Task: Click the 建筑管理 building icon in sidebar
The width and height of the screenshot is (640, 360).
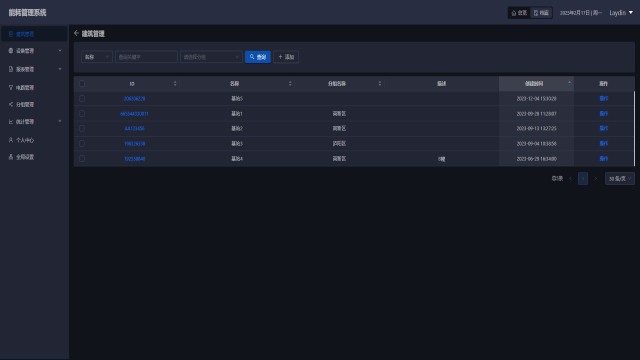Action: pyautogui.click(x=11, y=34)
